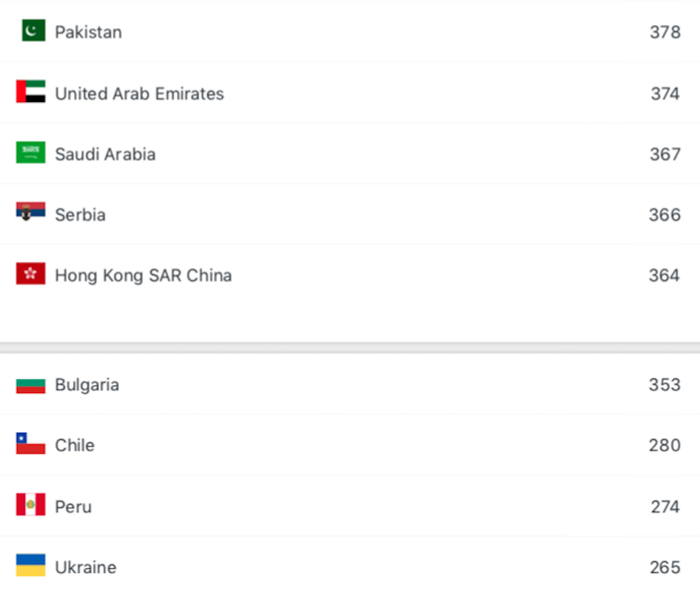Click the value 378 next to Pakistan
This screenshot has width=700, height=593.
point(665,31)
